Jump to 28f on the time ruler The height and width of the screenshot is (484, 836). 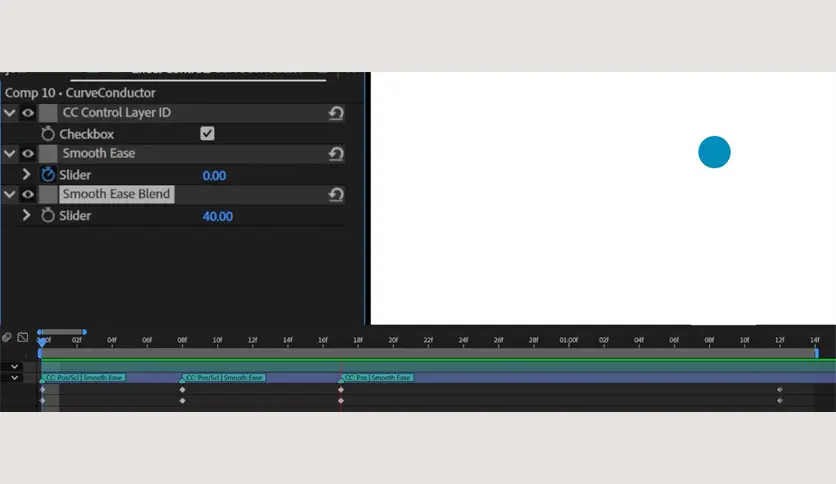click(x=534, y=340)
